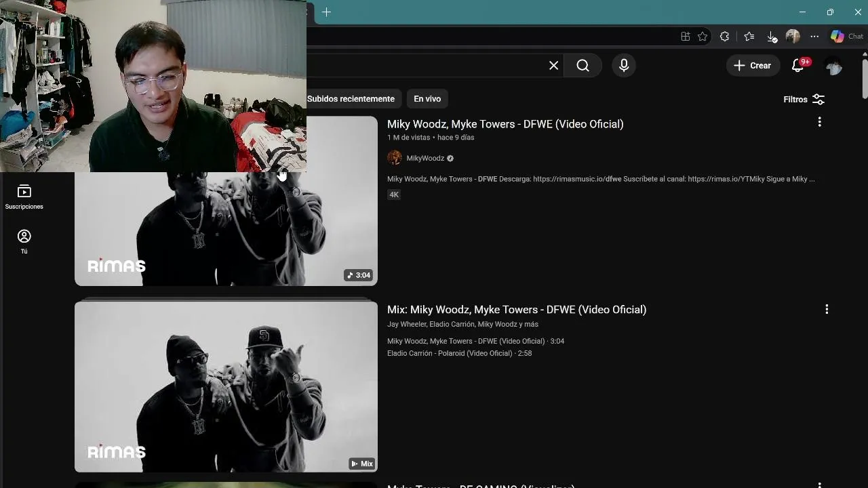Open the YouTube account avatar menu
Viewport: 868px width, 488px height.
(x=833, y=66)
